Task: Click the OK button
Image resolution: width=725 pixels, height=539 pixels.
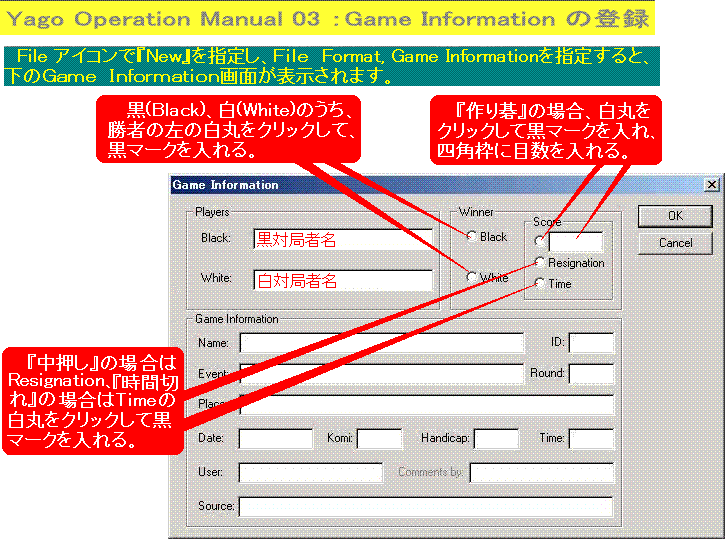Action: click(x=675, y=216)
